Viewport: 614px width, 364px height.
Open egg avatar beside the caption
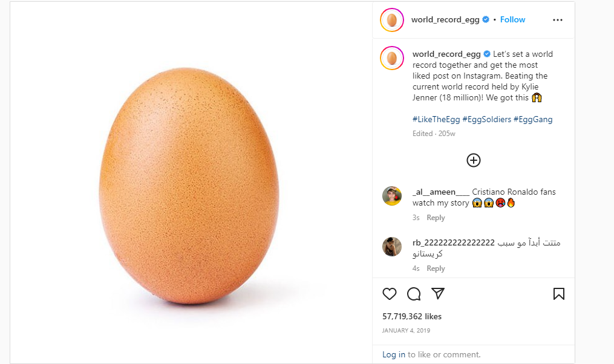click(392, 58)
